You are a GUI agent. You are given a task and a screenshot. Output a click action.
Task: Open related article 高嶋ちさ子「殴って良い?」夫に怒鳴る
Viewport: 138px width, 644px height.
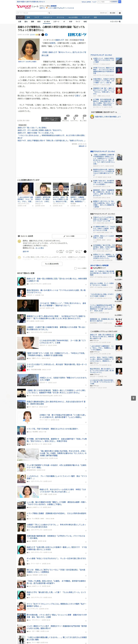point(32,128)
